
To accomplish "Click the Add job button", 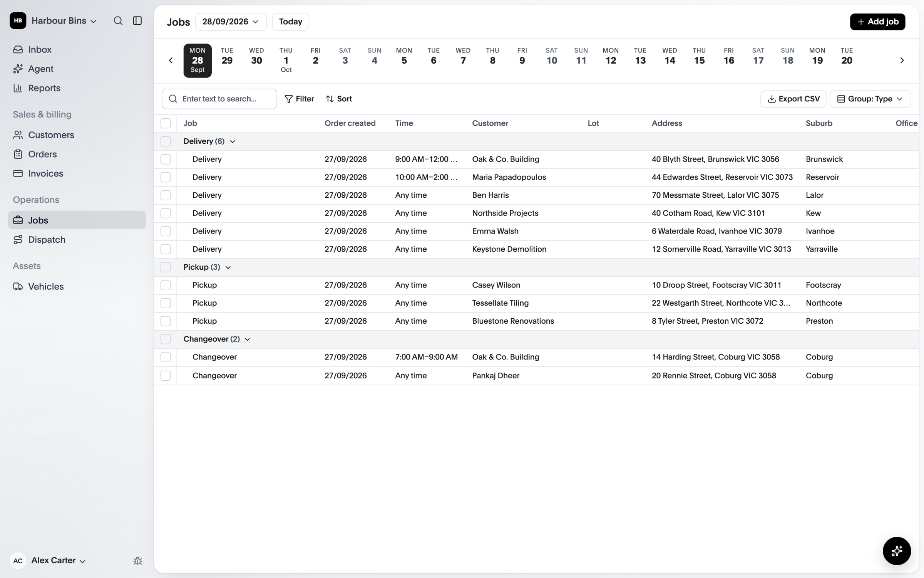I will click(x=877, y=22).
